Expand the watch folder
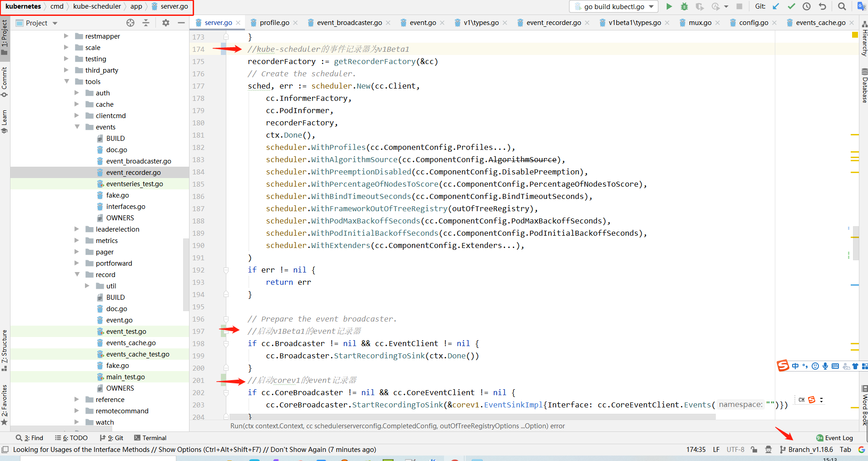 [77, 422]
